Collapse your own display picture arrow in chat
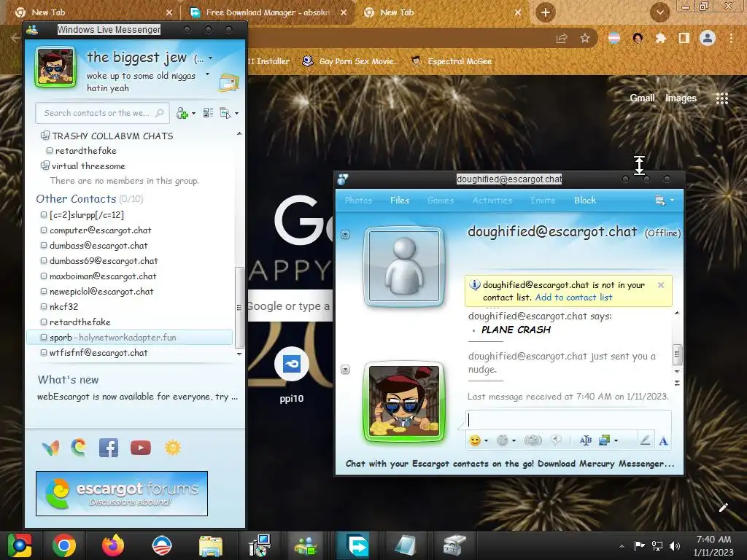The height and width of the screenshot is (560, 747). (345, 370)
